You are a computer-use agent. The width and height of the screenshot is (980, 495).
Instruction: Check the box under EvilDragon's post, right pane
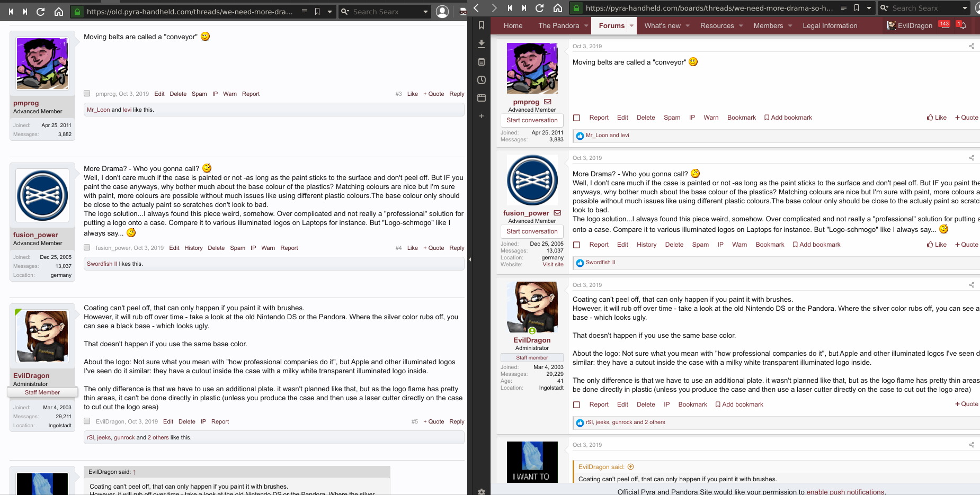pos(577,404)
